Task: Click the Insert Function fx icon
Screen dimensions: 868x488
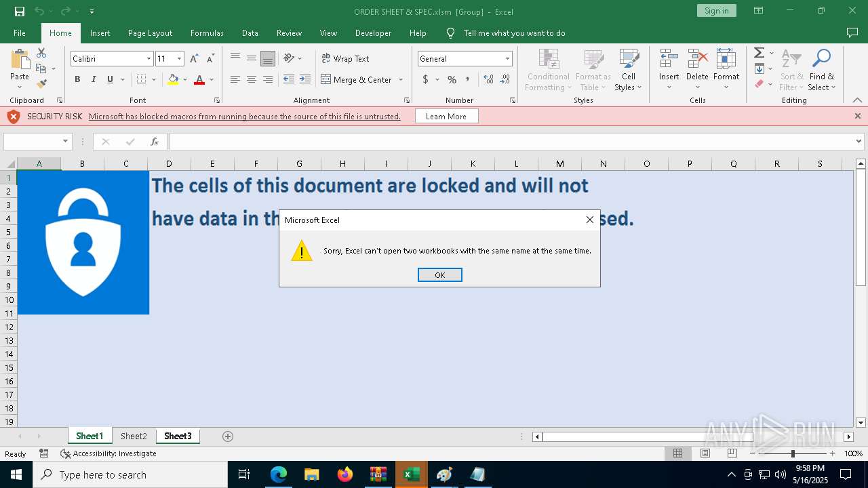Action: coord(155,142)
